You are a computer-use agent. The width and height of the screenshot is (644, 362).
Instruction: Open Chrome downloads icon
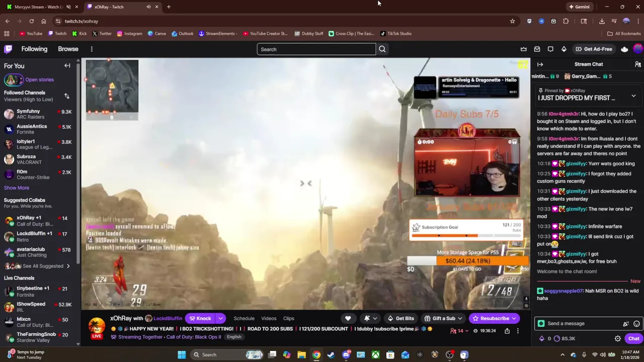click(x=602, y=21)
